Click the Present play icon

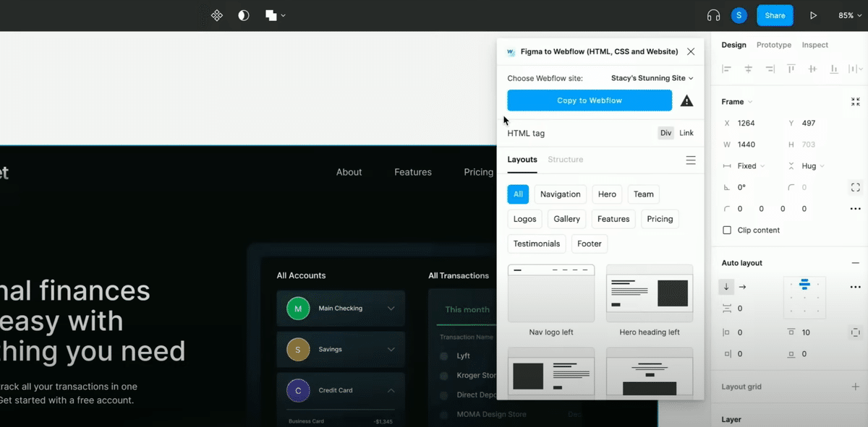(x=814, y=15)
